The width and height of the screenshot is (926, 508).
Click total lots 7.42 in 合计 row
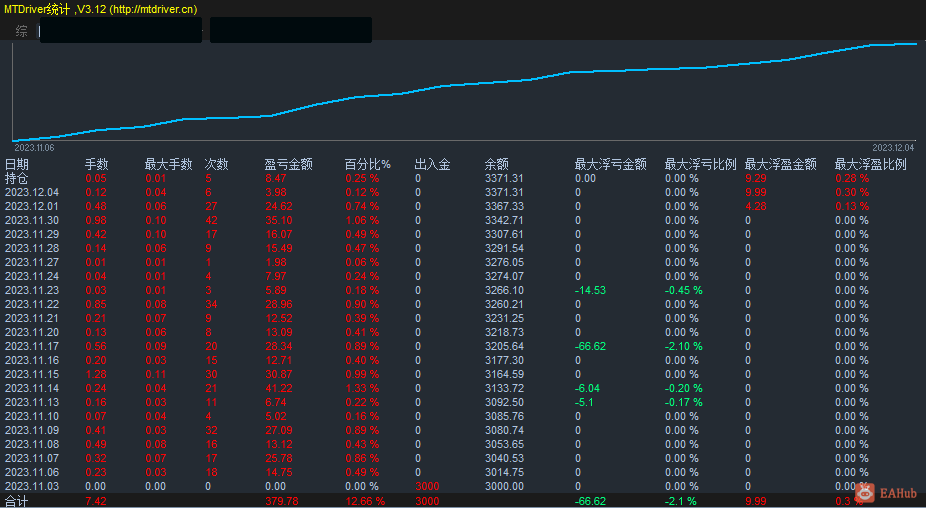96,501
